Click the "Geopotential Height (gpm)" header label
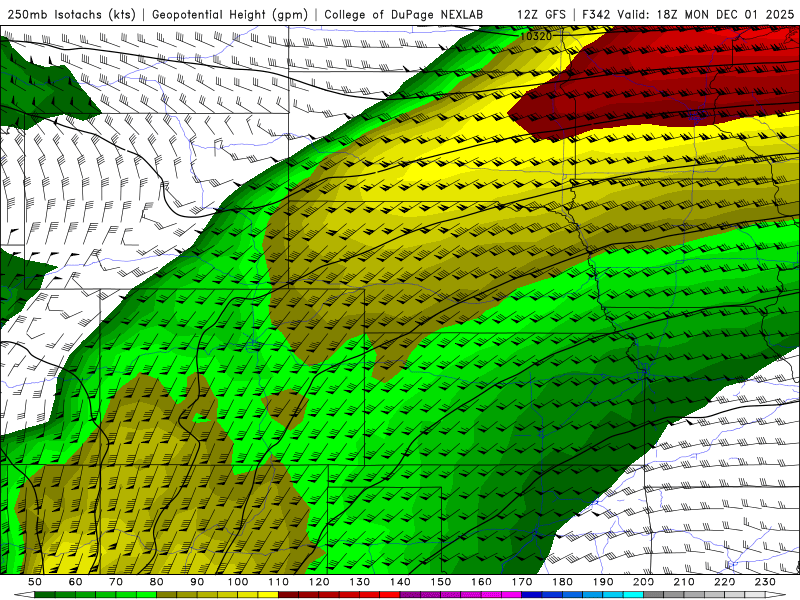This screenshot has width=800, height=600. click(x=230, y=14)
